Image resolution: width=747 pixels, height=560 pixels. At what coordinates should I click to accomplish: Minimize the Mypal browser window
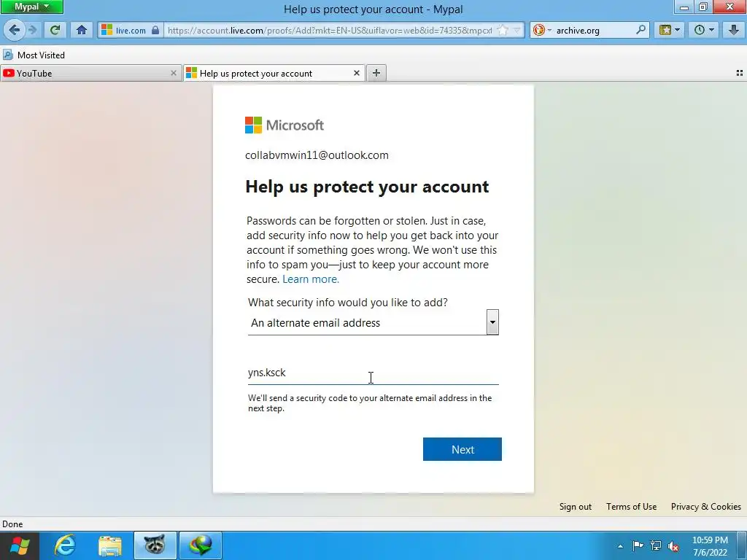pyautogui.click(x=684, y=7)
